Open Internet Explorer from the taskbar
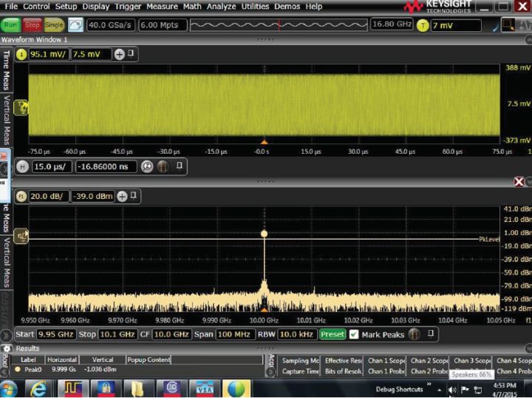This screenshot has height=398, width=532. click(x=39, y=388)
